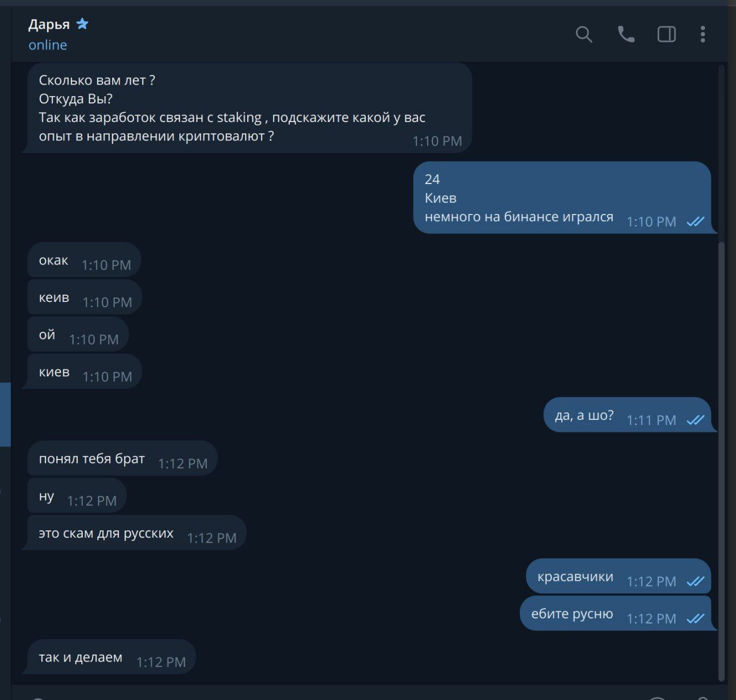Click the double checkmark on the Киев reply
This screenshot has width=736, height=700.
[x=695, y=221]
